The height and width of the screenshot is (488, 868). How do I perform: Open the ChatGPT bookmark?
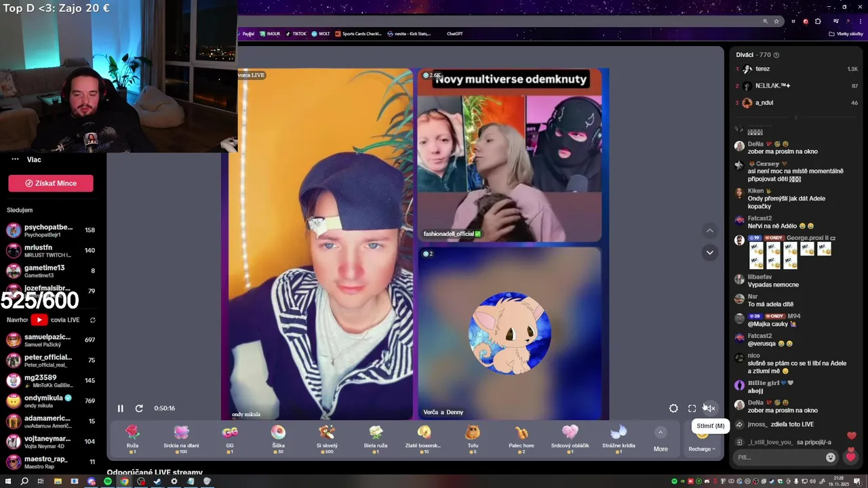[x=454, y=33]
